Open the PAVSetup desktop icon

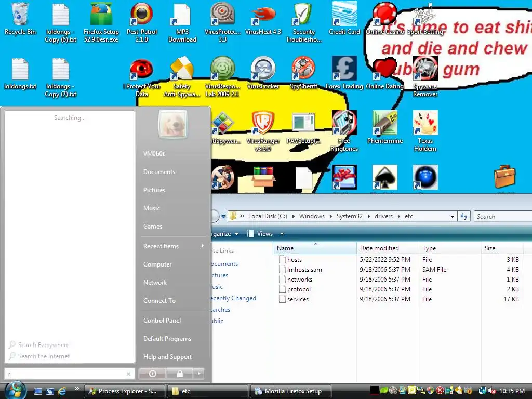pyautogui.click(x=303, y=128)
